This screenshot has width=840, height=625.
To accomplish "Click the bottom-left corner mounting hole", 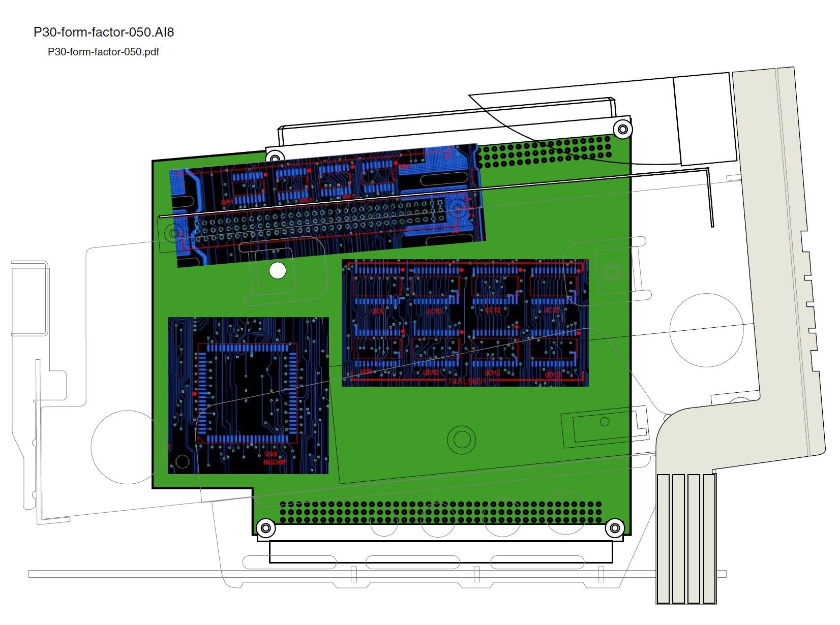I will pyautogui.click(x=265, y=528).
